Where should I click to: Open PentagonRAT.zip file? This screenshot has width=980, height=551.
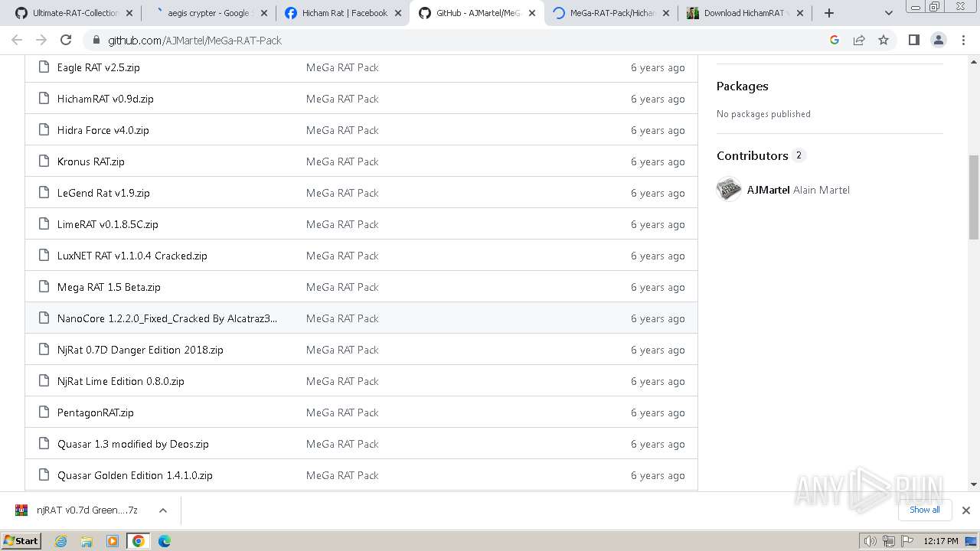[x=95, y=412]
